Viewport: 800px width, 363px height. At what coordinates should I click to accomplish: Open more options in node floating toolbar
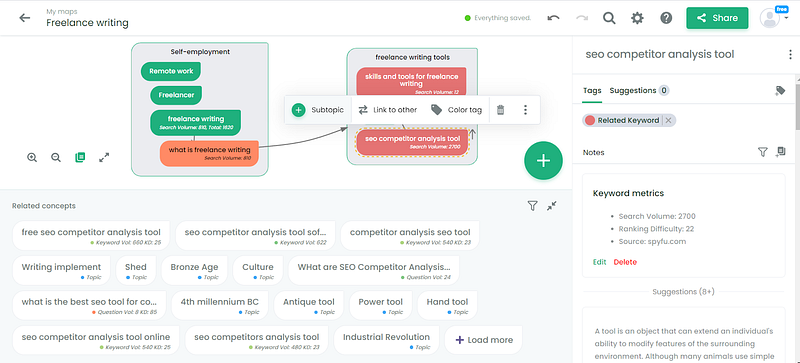(x=525, y=110)
